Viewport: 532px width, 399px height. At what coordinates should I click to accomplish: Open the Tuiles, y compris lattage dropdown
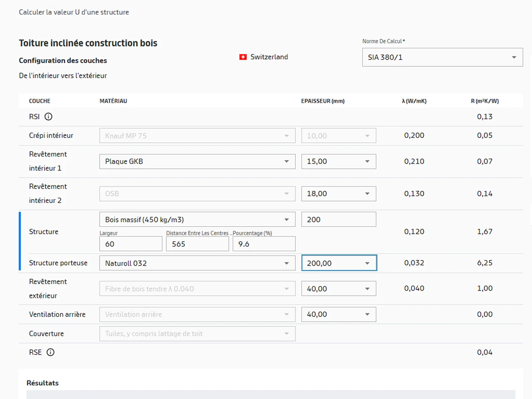click(197, 334)
